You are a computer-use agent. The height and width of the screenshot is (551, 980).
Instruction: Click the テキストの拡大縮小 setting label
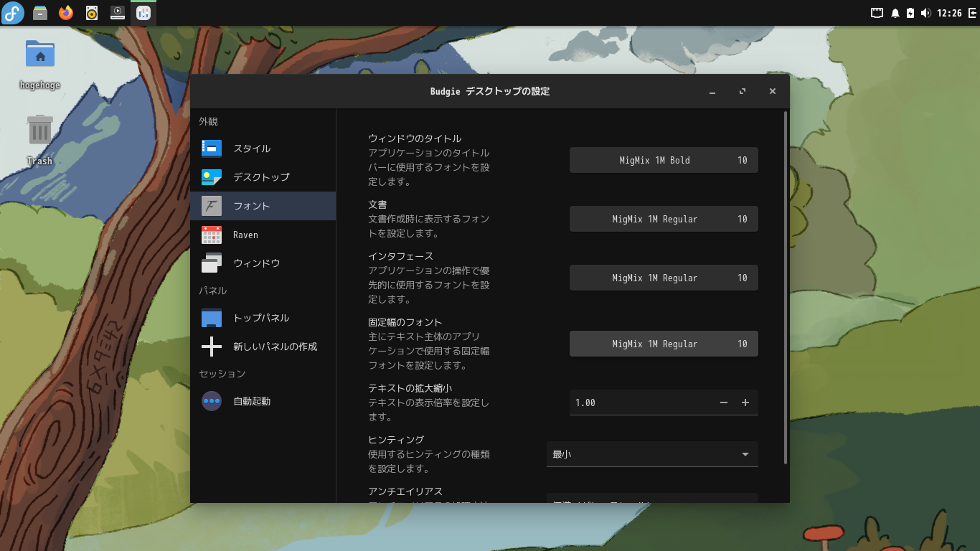point(410,388)
